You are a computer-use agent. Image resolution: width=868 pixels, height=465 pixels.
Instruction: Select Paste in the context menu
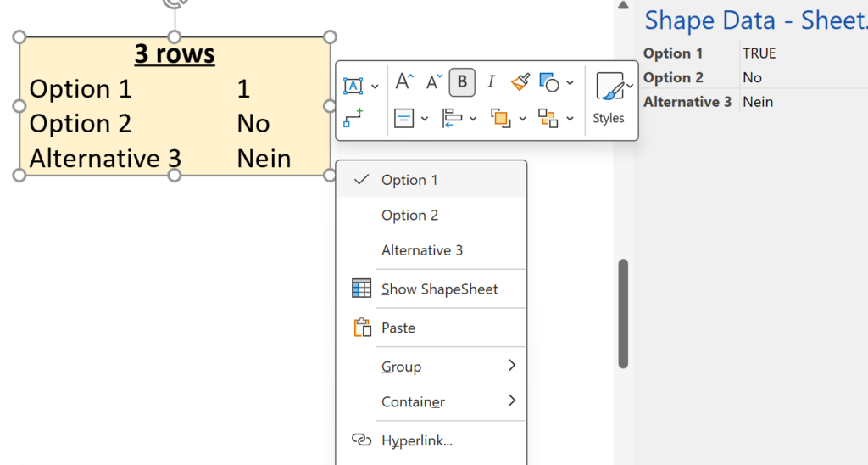398,328
